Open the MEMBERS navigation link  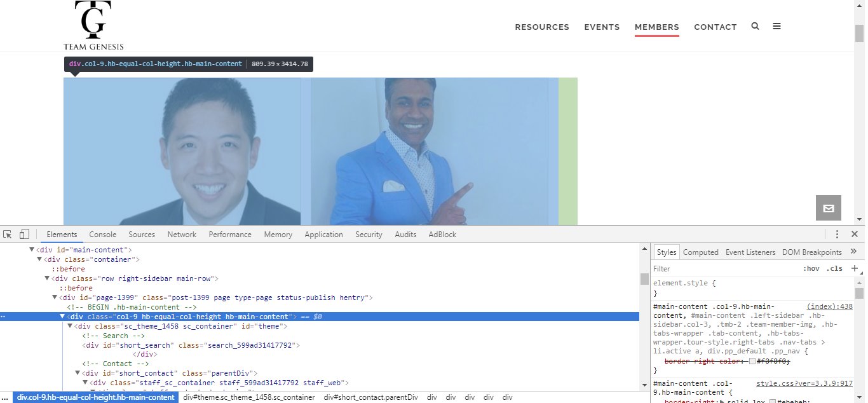(x=657, y=27)
